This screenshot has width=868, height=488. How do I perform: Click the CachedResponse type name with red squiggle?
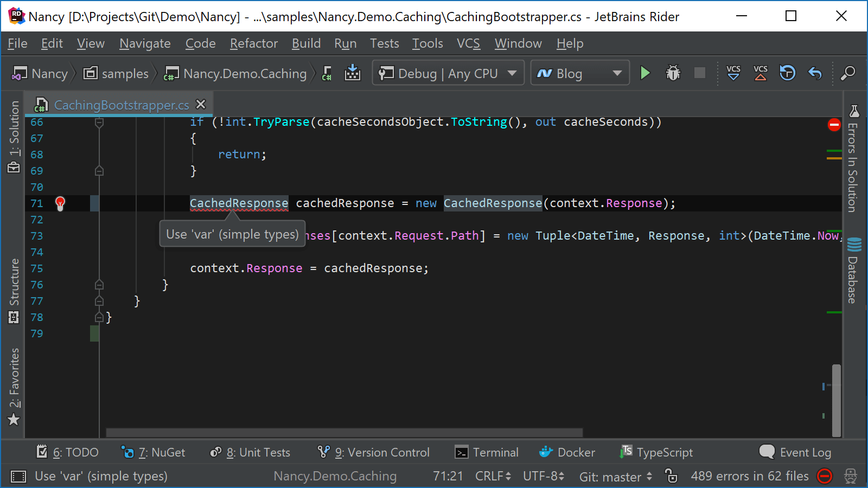click(x=239, y=203)
